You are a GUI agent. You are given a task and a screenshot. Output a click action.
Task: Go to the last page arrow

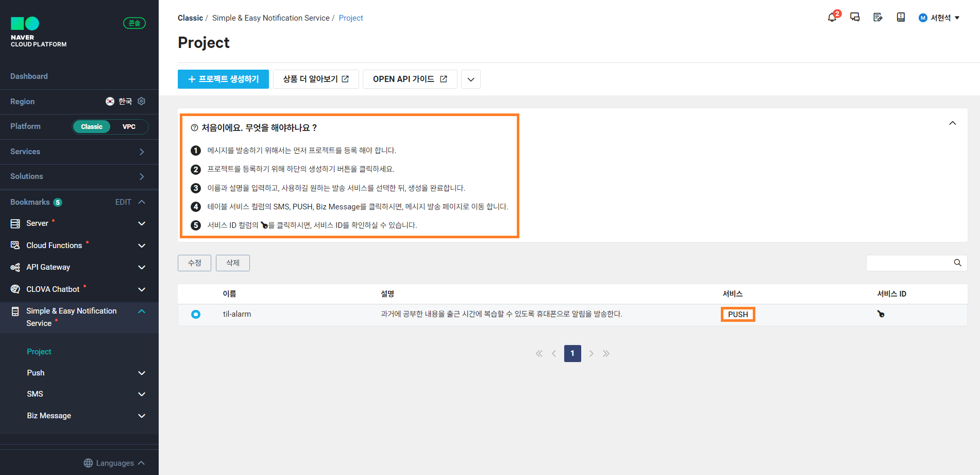click(x=606, y=353)
